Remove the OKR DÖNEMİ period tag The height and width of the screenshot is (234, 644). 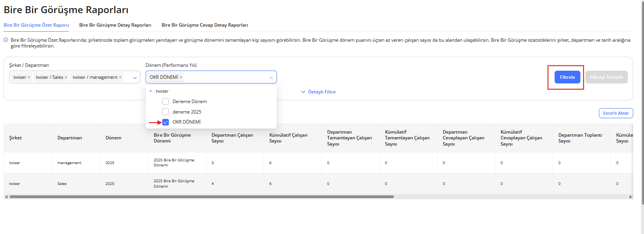click(181, 77)
